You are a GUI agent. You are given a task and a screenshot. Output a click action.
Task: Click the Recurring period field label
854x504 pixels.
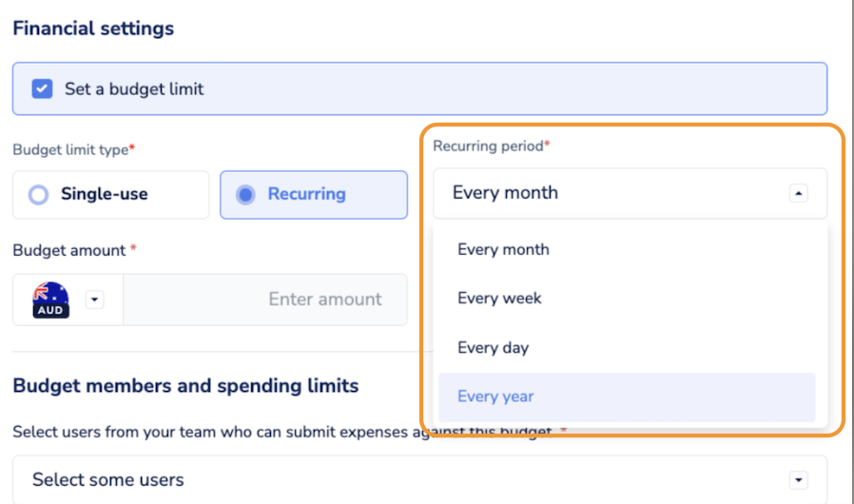point(491,146)
